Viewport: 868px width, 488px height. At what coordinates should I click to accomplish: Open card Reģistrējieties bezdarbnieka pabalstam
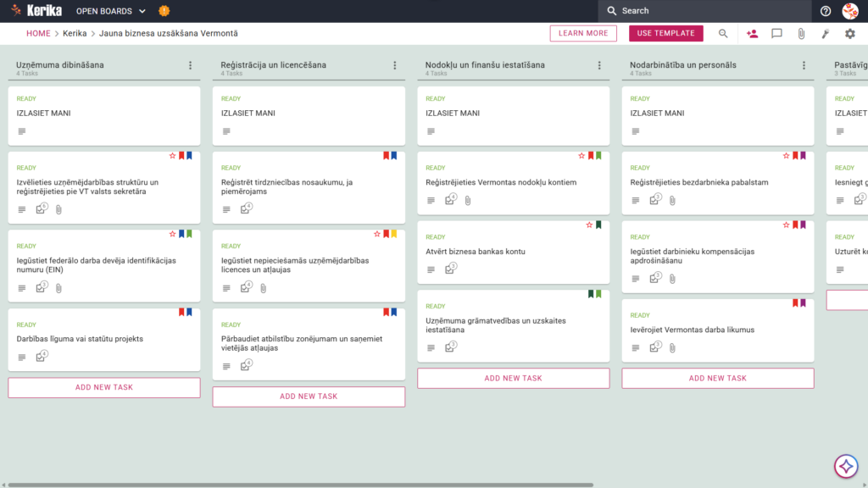[718, 183]
